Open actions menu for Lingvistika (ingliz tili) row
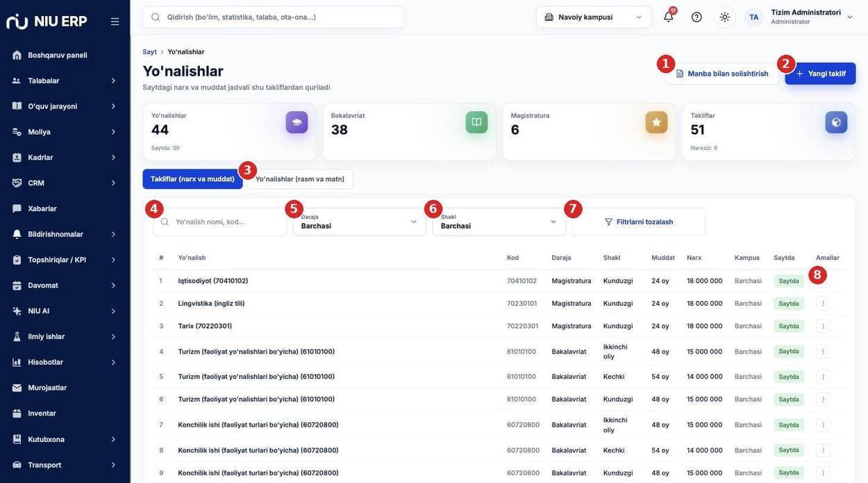 click(x=823, y=304)
